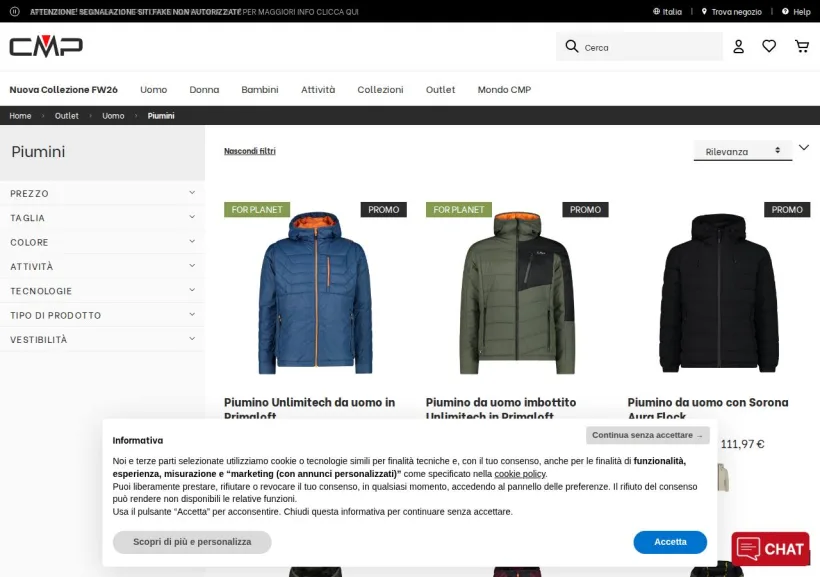Viewport: 820px width, 577px height.
Task: Open the Uomo menu
Action: coord(153,89)
